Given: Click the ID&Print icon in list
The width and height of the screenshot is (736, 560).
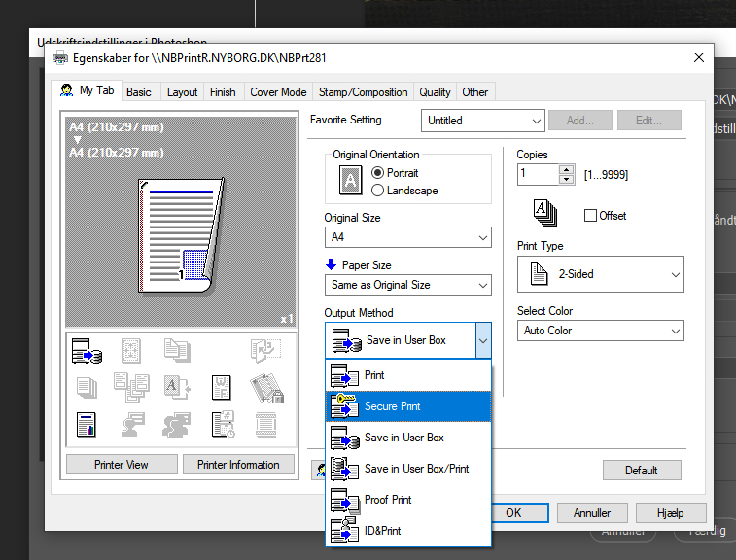Looking at the screenshot, I should (344, 531).
